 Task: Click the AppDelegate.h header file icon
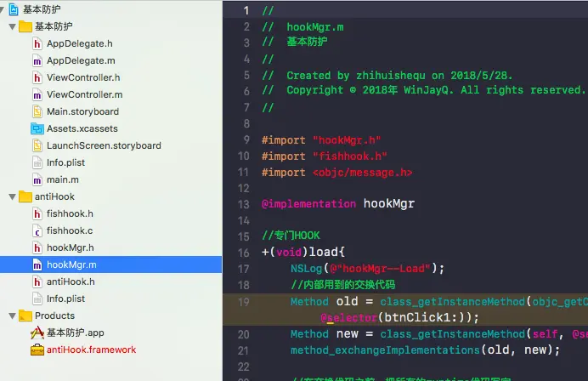coord(37,44)
